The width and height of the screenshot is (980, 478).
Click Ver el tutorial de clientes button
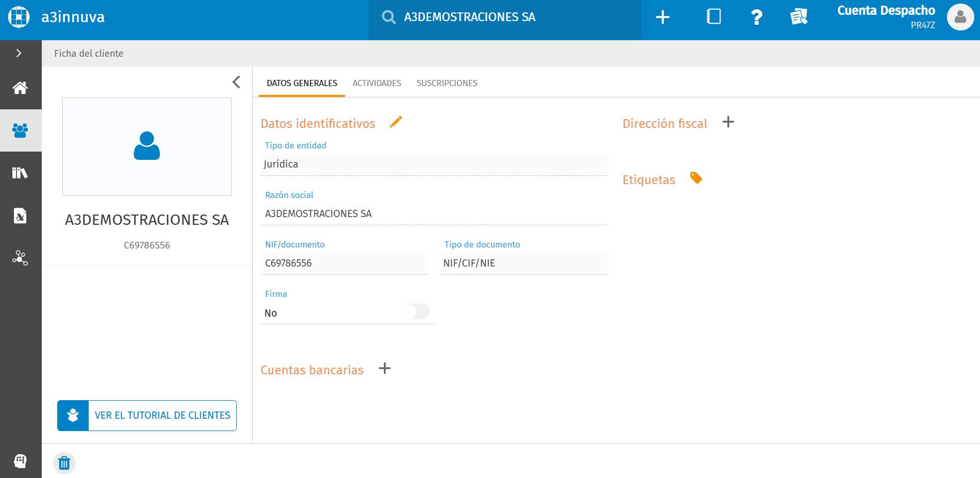click(147, 416)
